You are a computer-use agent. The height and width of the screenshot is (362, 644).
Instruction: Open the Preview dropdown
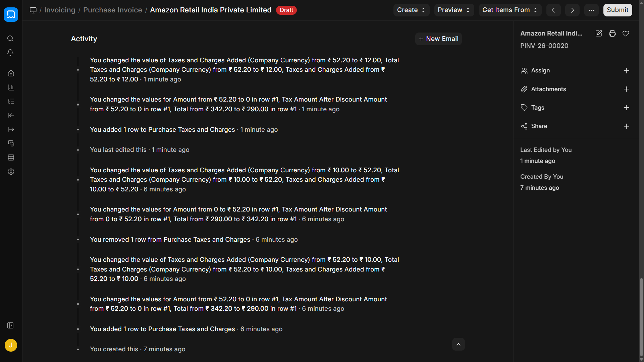pyautogui.click(x=454, y=10)
